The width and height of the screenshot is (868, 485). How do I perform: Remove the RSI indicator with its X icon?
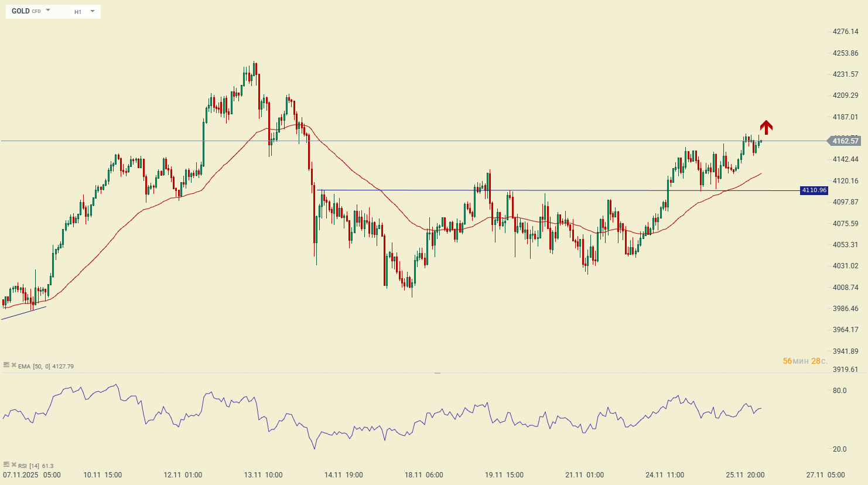click(13, 464)
